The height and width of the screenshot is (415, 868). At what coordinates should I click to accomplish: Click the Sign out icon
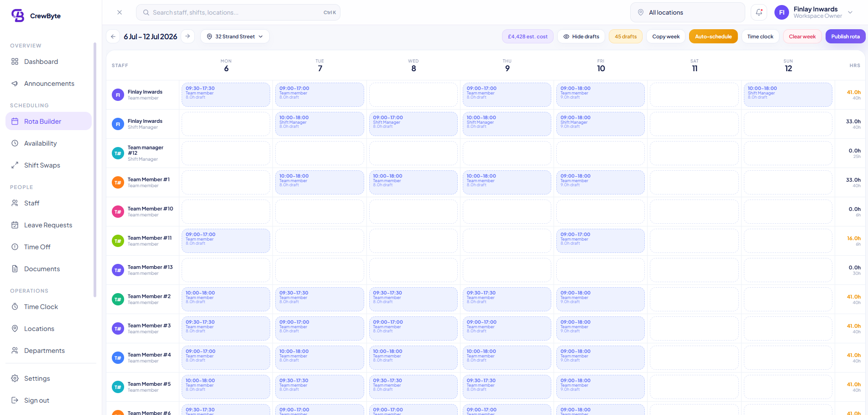tap(15, 400)
